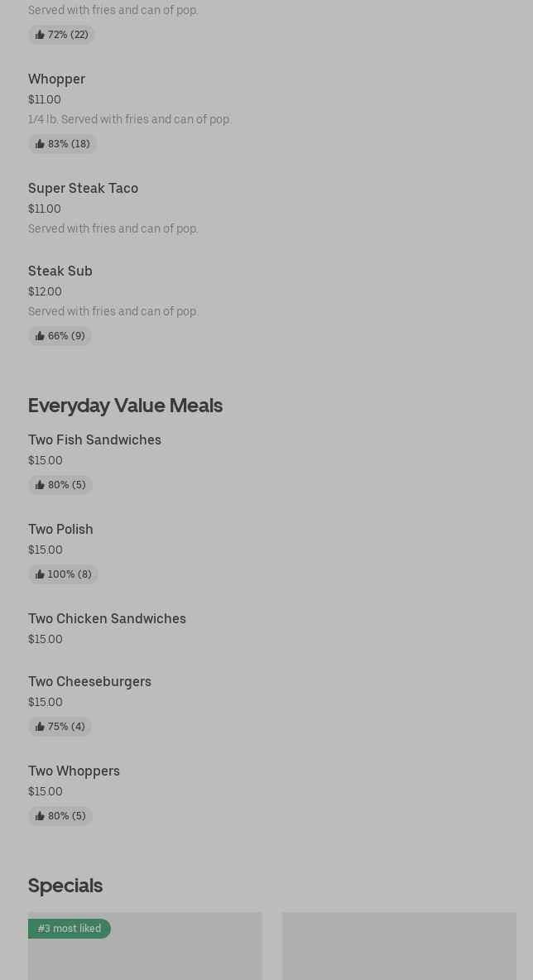
Task: Select the Steak Sub menu item
Action: pyautogui.click(x=60, y=271)
